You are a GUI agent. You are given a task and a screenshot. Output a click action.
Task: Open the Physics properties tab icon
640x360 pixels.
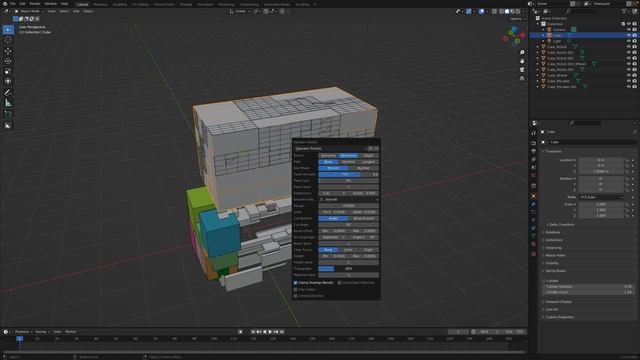click(533, 220)
